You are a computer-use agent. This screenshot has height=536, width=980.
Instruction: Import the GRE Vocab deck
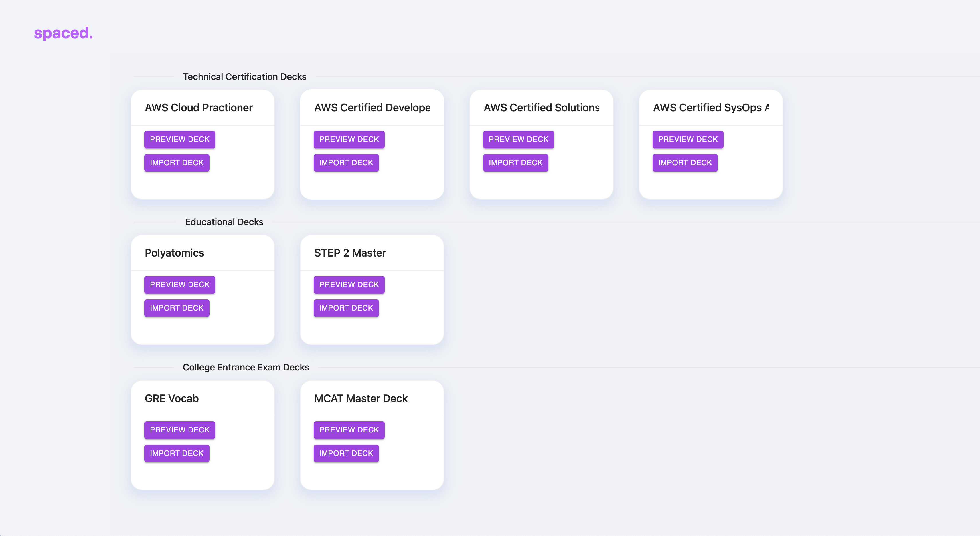[x=177, y=453]
